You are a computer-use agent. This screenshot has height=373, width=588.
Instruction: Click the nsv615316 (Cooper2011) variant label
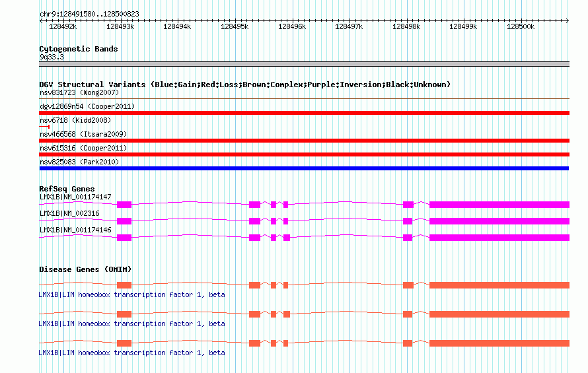(83, 148)
